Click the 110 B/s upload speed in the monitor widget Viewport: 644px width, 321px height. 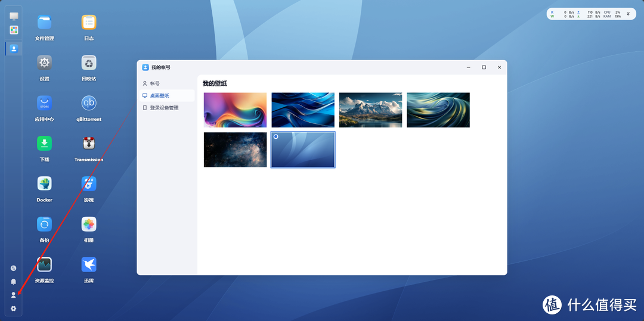(594, 13)
